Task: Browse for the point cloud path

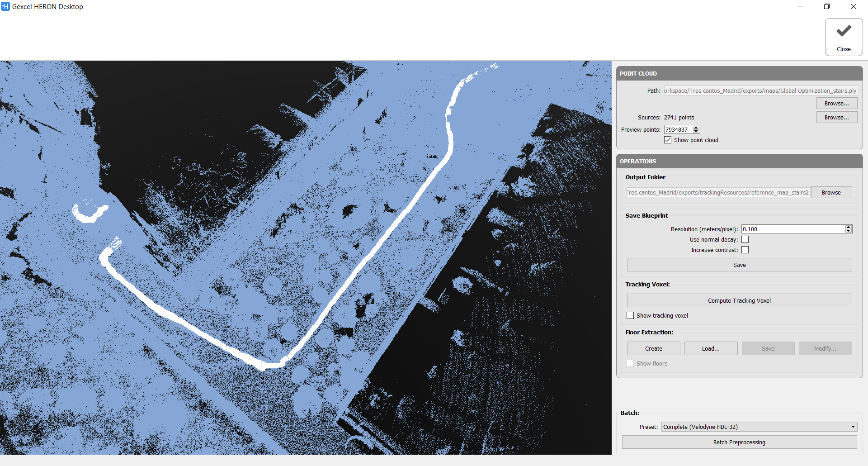Action: [x=836, y=104]
